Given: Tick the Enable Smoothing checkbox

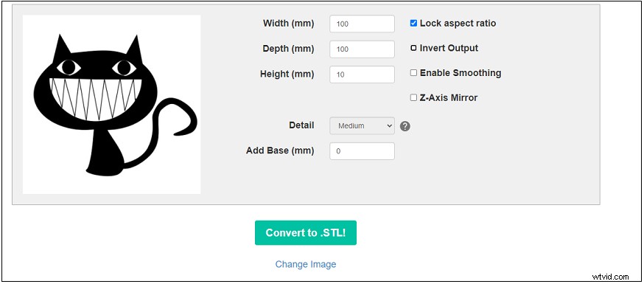Looking at the screenshot, I should (413, 73).
